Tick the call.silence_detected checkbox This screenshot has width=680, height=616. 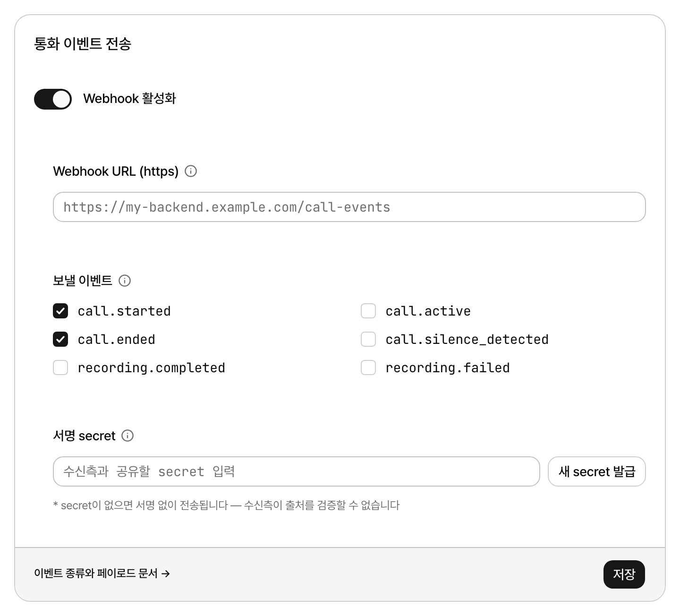(368, 339)
